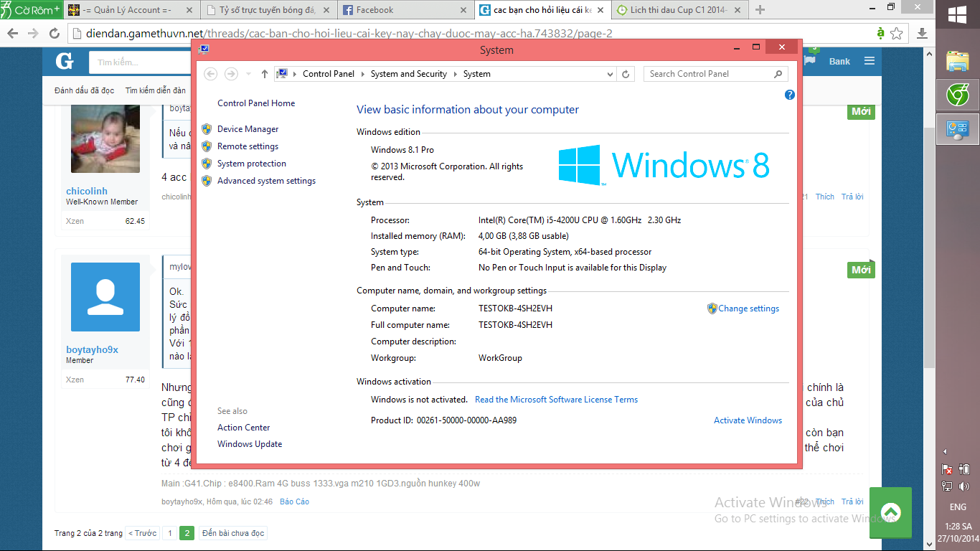Expand address bar history dropdown
Image resolution: width=980 pixels, height=551 pixels.
(611, 74)
